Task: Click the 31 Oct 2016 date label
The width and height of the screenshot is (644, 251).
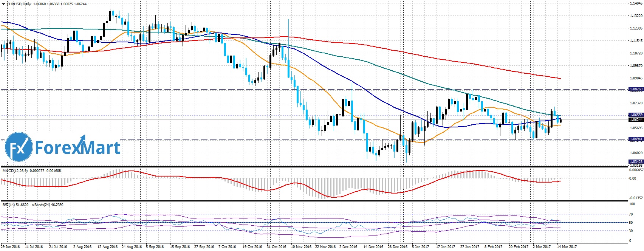Action: coord(277,247)
